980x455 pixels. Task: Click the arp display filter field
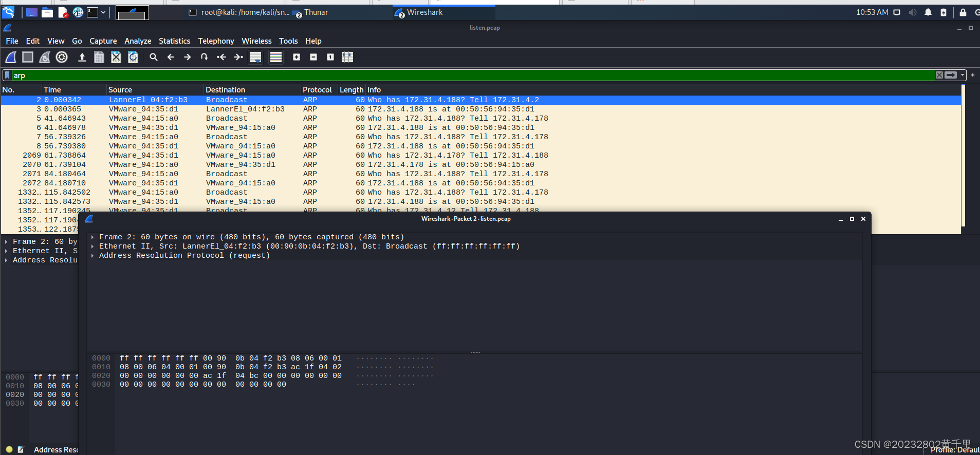[x=473, y=75]
